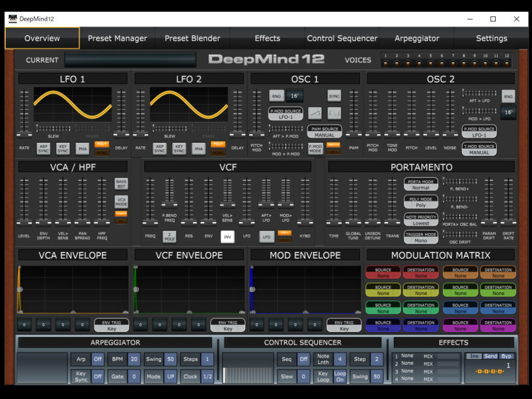The image size is (532, 399).
Task: Switch to the Preset Blender tab
Action: (x=192, y=38)
